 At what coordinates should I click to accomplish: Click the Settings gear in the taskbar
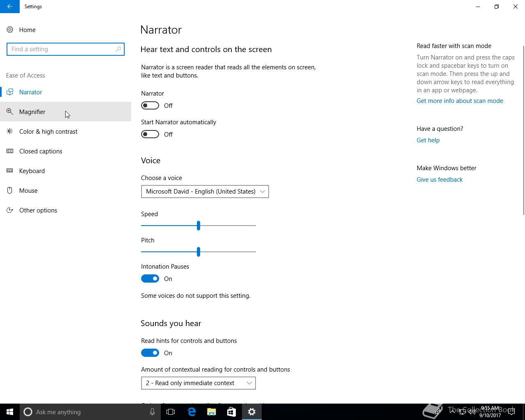point(252,412)
